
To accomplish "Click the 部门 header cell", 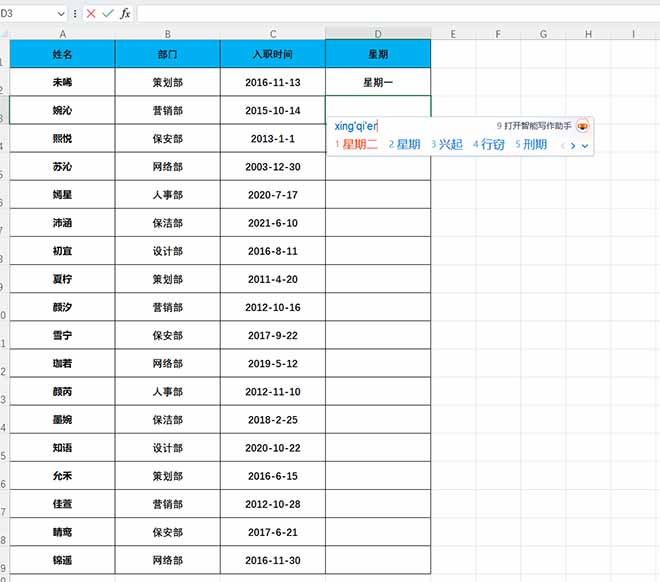I will coord(168,54).
